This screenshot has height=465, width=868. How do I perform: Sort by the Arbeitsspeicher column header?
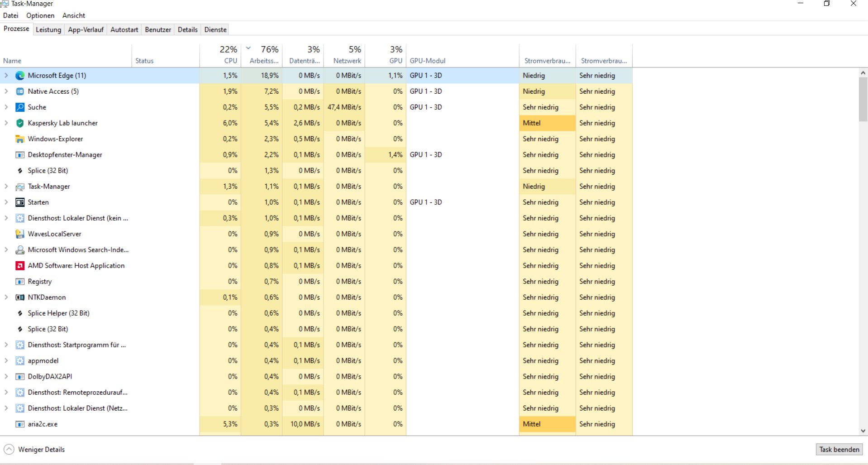(262, 55)
